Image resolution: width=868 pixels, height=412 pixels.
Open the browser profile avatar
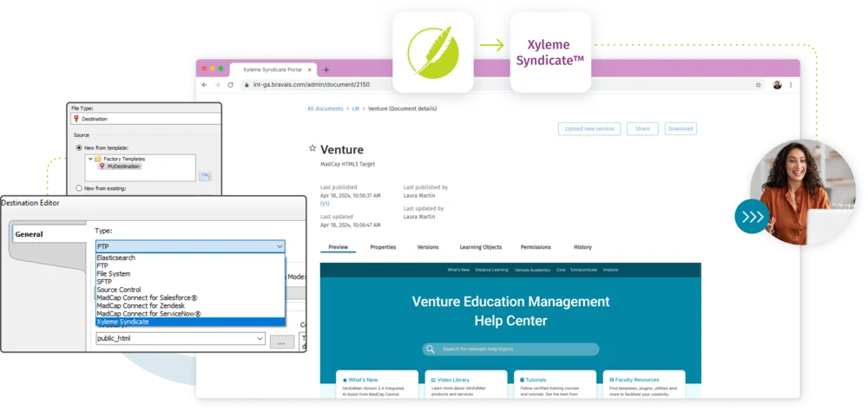tap(777, 85)
